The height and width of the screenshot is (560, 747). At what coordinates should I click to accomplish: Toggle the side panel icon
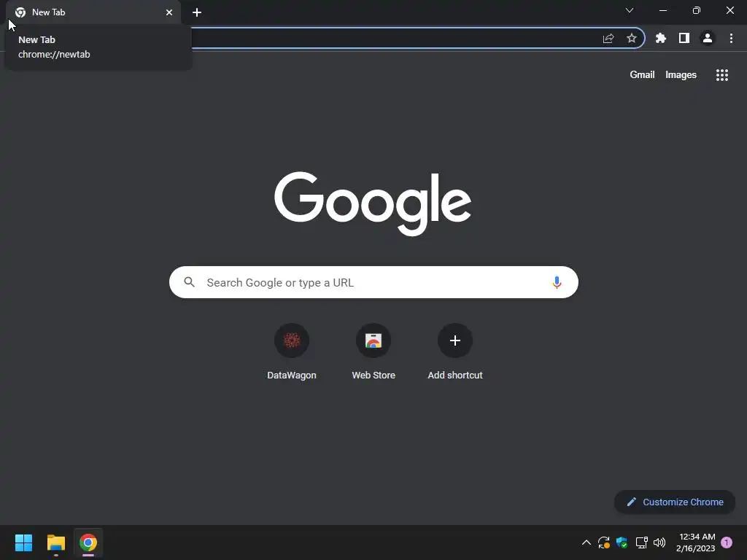(x=684, y=38)
